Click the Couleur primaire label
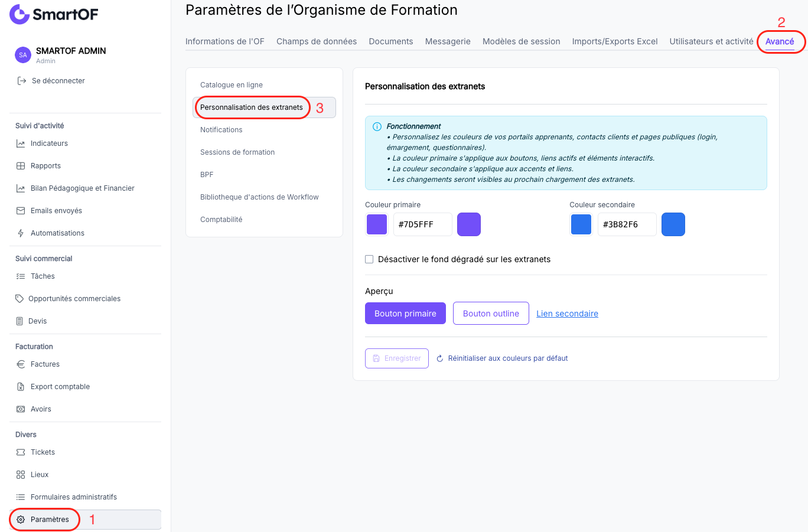Image resolution: width=808 pixels, height=532 pixels. click(393, 205)
